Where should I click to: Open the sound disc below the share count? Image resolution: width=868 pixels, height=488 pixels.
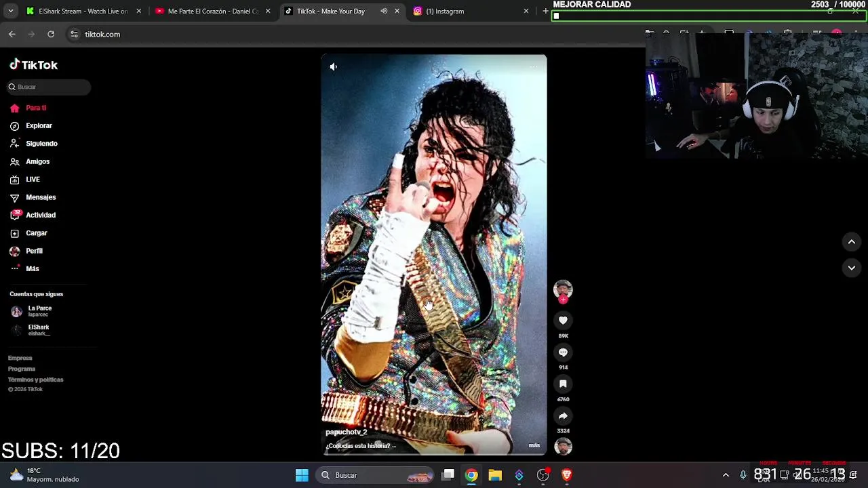563,447
